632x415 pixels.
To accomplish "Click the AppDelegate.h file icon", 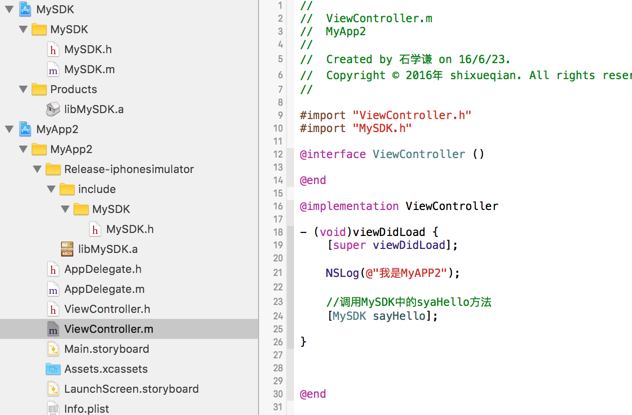I will [x=53, y=269].
